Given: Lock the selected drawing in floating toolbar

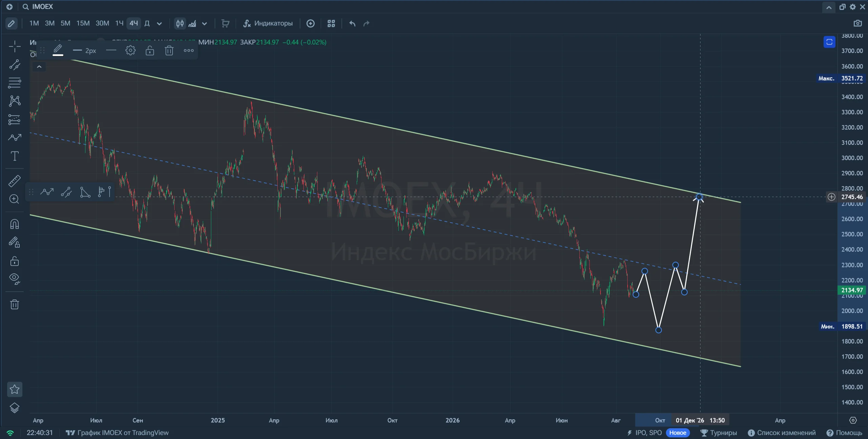Looking at the screenshot, I should coord(150,51).
